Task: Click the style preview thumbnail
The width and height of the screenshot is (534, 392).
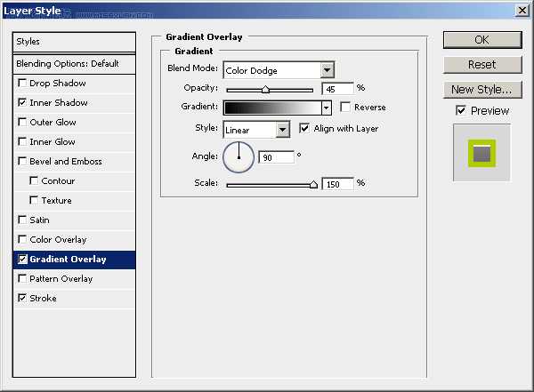Action: coord(481,154)
